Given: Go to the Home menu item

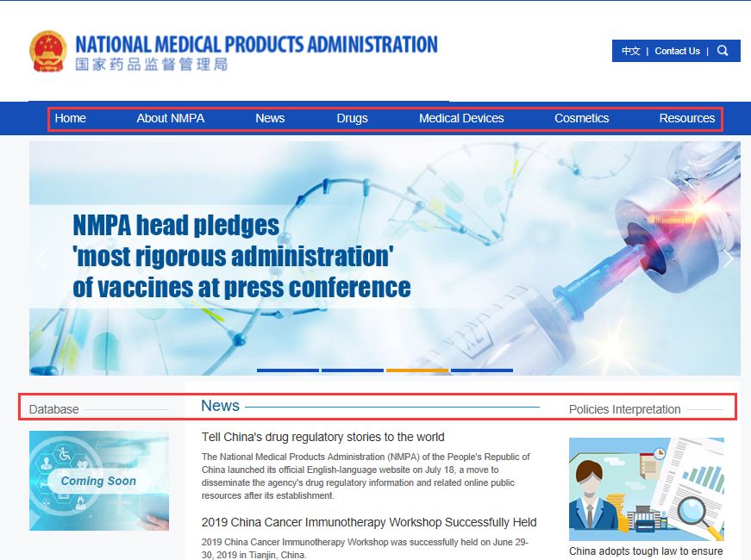Looking at the screenshot, I should pos(71,118).
